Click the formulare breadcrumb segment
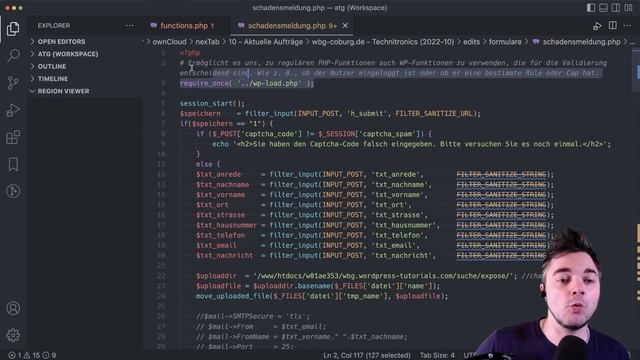Viewport: 640px width, 360px height. point(505,42)
